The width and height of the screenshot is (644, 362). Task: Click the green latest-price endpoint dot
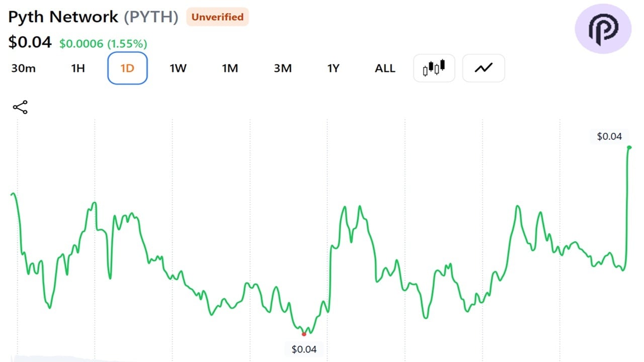point(629,147)
